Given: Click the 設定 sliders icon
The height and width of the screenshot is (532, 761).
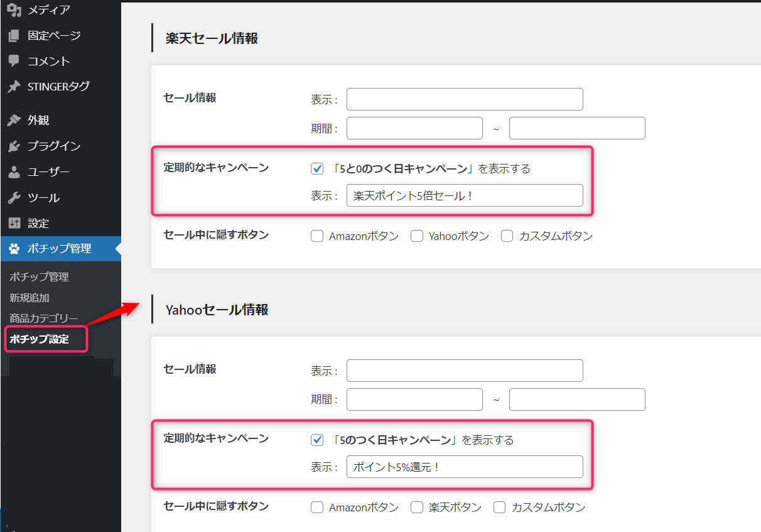Looking at the screenshot, I should (14, 223).
